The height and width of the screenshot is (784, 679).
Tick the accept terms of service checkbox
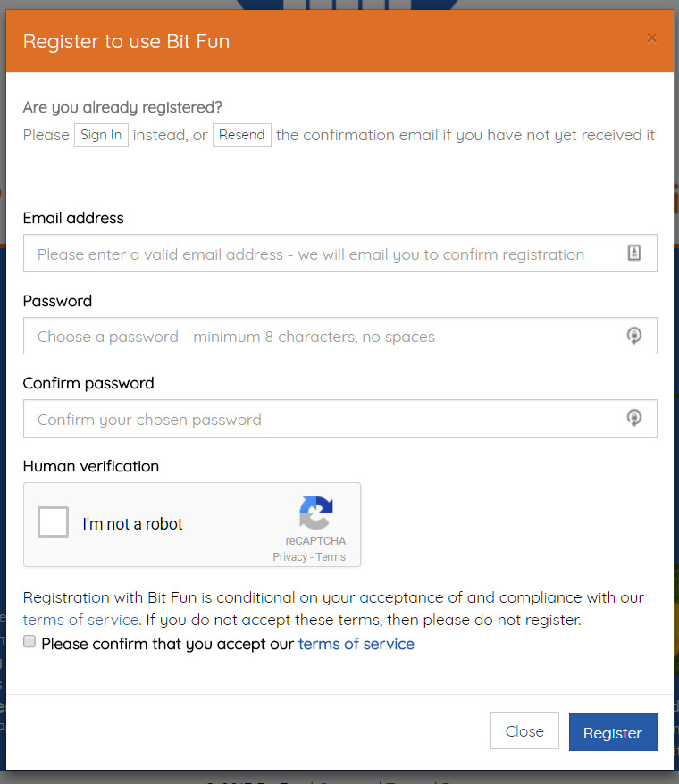[x=29, y=641]
